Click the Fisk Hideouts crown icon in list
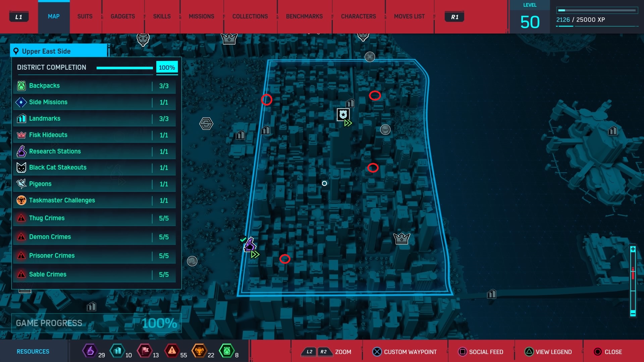Image resolution: width=644 pixels, height=362 pixels. pyautogui.click(x=21, y=135)
